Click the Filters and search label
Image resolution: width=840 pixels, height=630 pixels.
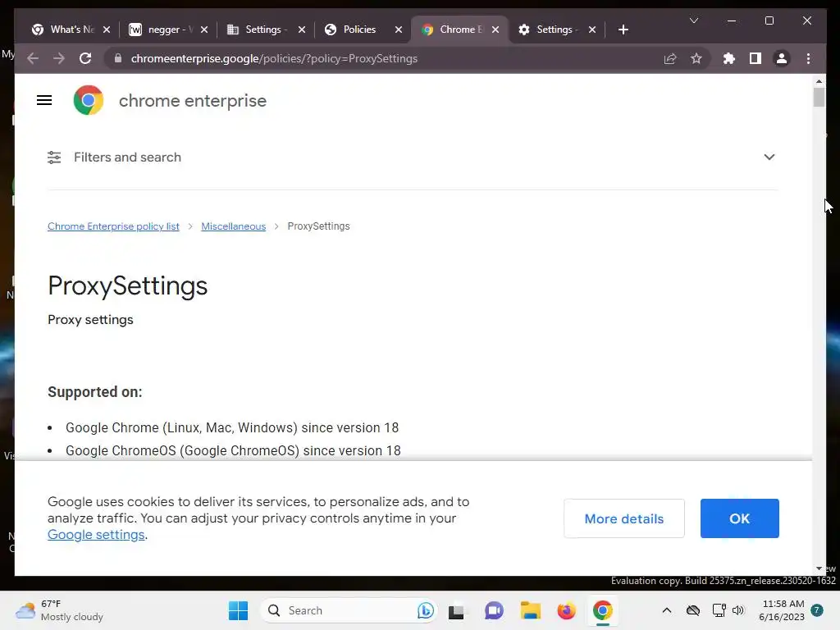pyautogui.click(x=127, y=157)
